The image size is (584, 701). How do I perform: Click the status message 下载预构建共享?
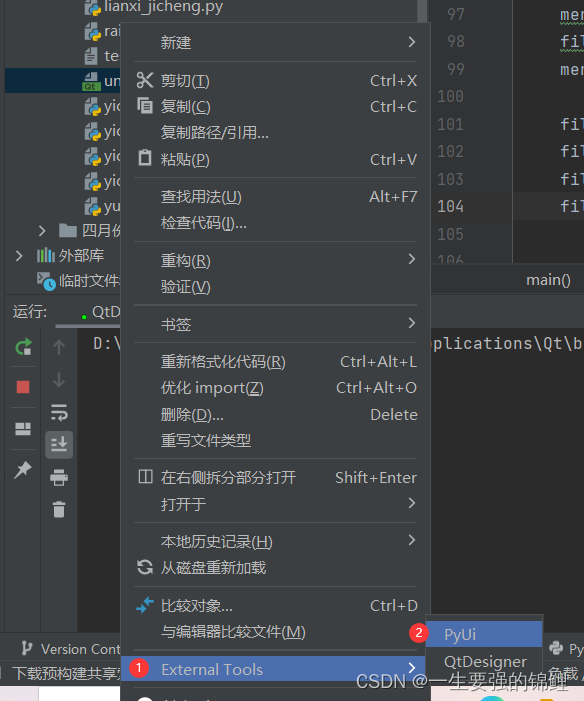tap(67, 673)
